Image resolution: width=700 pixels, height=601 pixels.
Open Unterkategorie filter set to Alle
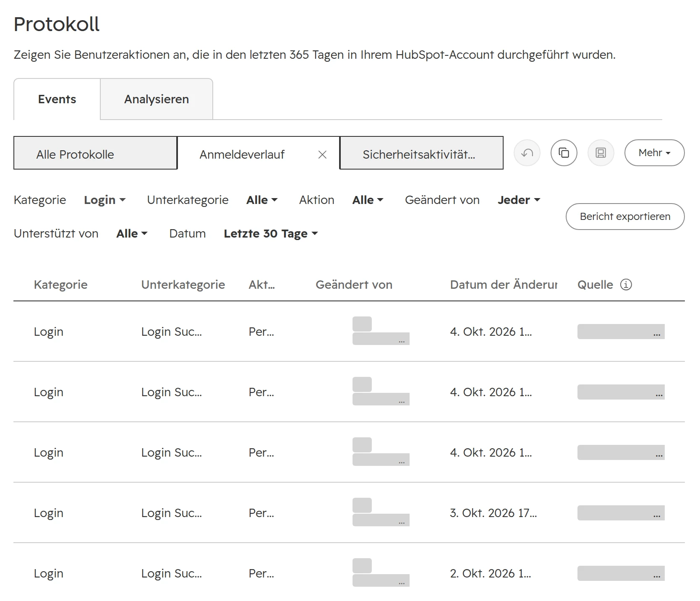coord(262,200)
